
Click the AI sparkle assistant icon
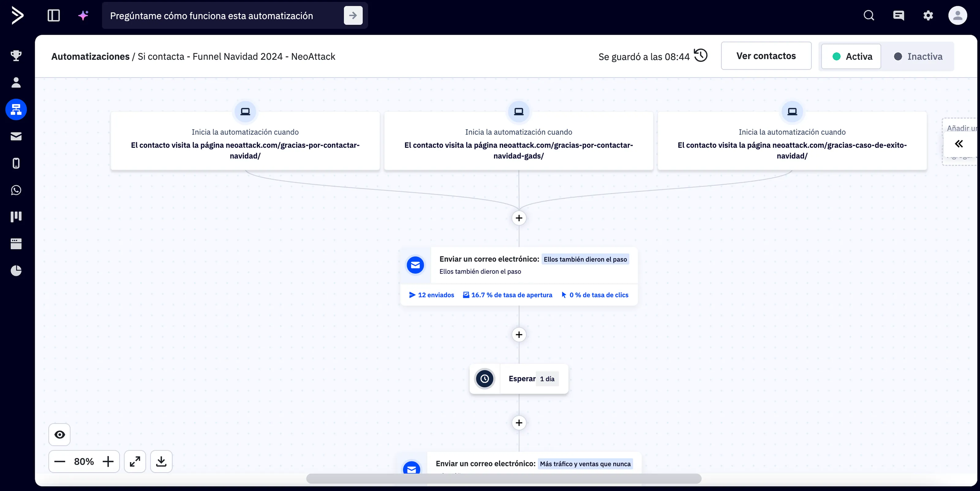coord(83,16)
